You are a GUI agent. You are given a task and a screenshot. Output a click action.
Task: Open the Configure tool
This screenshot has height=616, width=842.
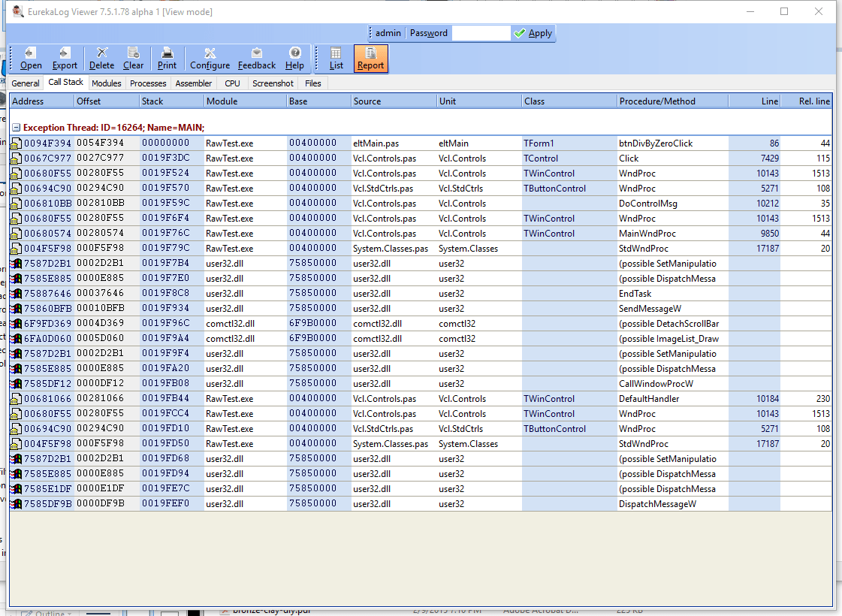(210, 59)
